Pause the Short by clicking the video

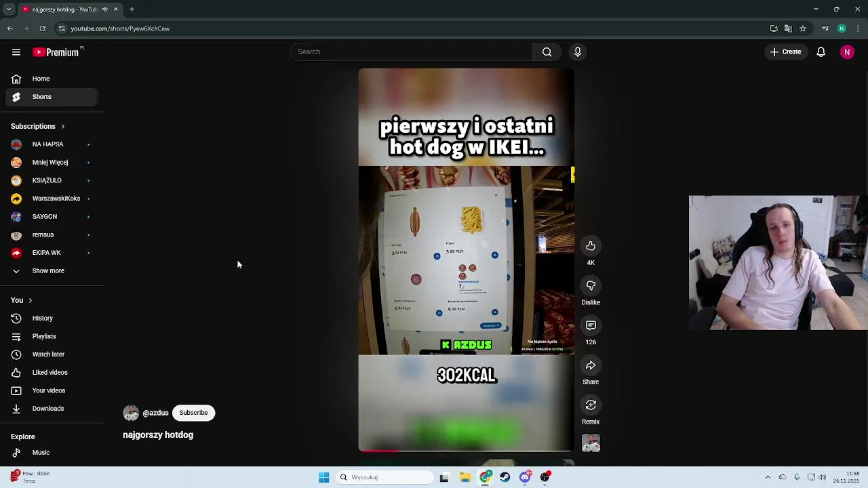467,260
